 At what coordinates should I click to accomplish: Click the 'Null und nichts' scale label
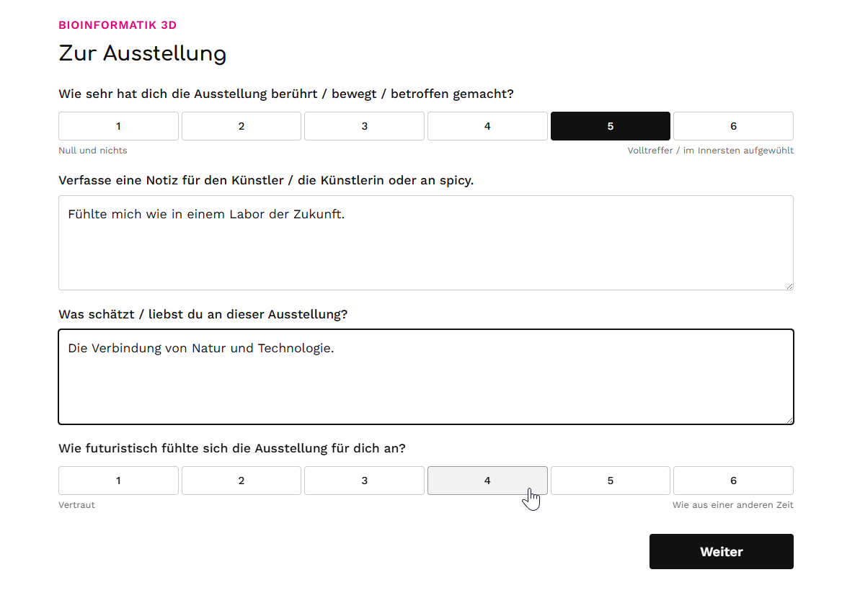pyautogui.click(x=93, y=150)
